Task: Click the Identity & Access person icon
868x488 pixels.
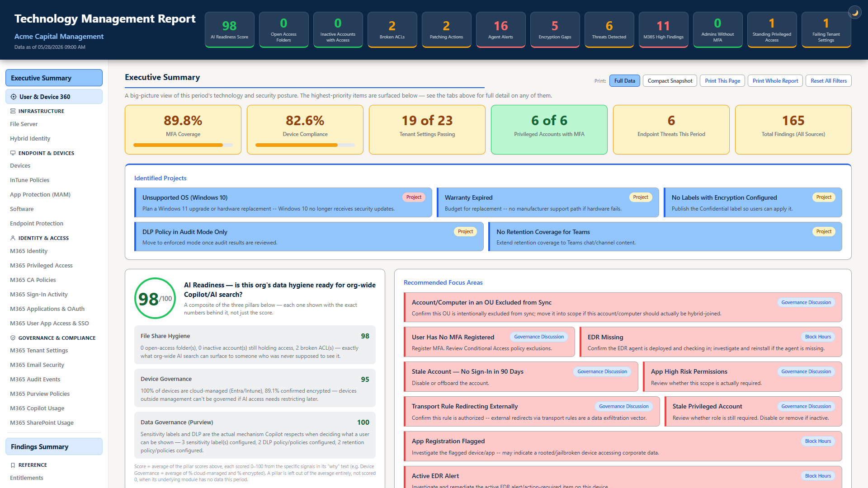Action: coord(13,238)
